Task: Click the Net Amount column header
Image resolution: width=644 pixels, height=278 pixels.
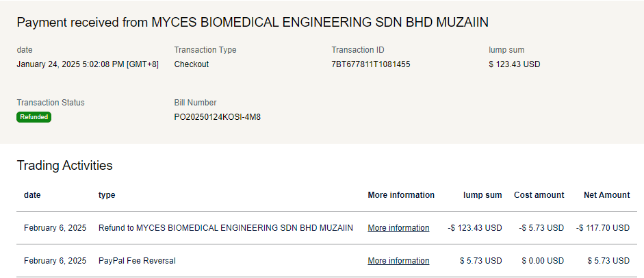Action: pyautogui.click(x=606, y=195)
